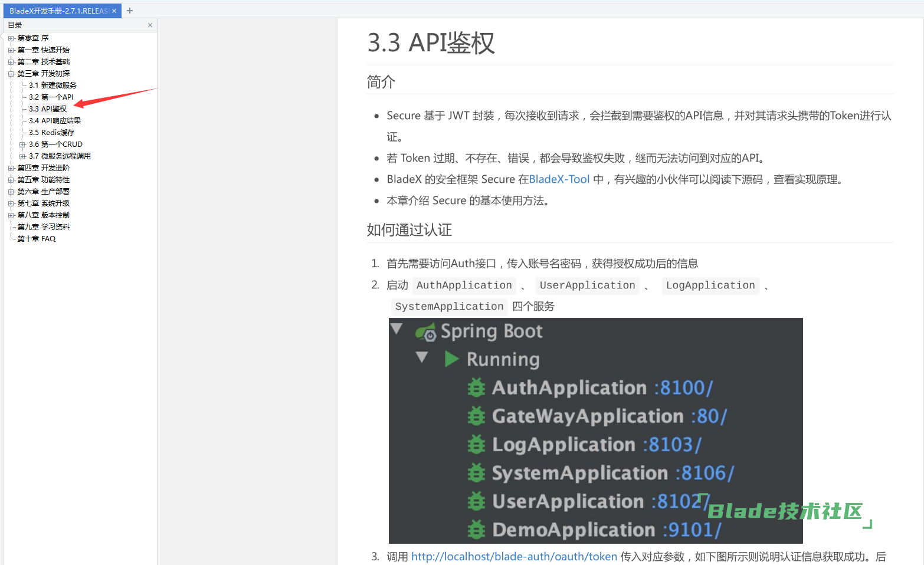Open 第一章 快速开始 in the outline
924x565 pixels.
44,50
